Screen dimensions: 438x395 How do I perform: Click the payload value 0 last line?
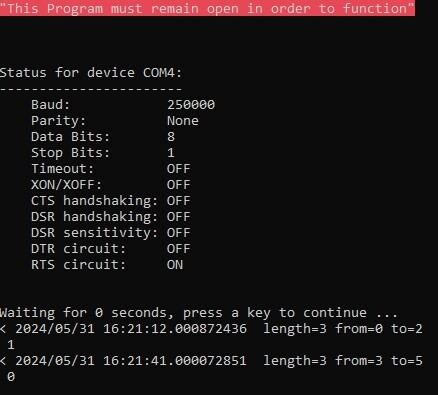(11, 377)
